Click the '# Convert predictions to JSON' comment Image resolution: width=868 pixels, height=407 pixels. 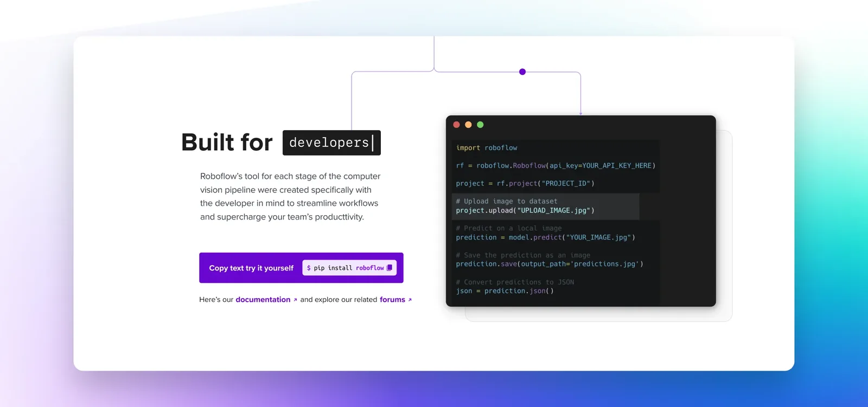515,282
